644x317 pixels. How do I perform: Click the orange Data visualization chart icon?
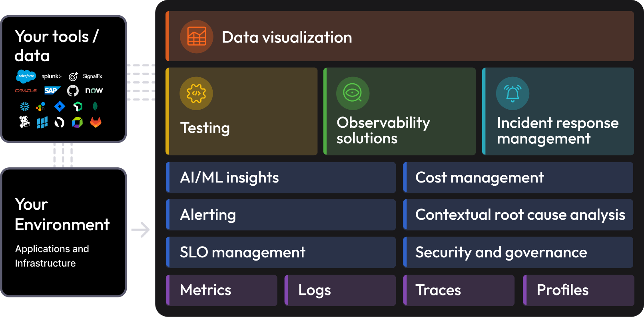coord(197,37)
